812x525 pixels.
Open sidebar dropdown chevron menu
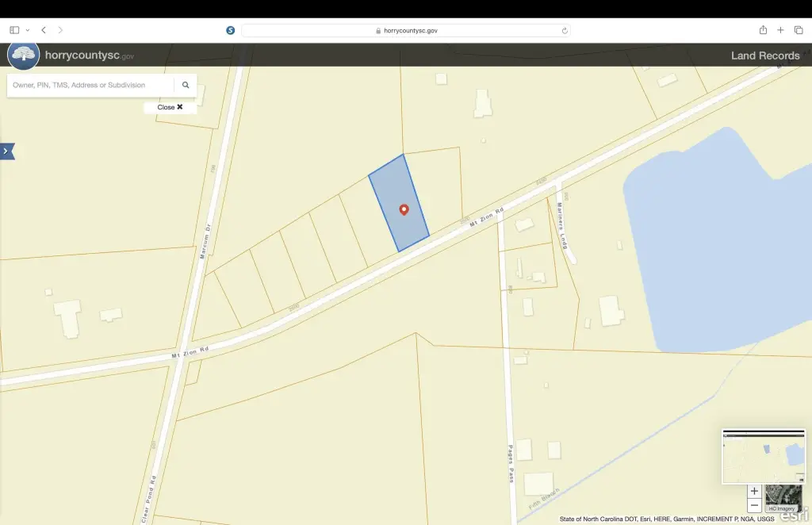[28, 30]
